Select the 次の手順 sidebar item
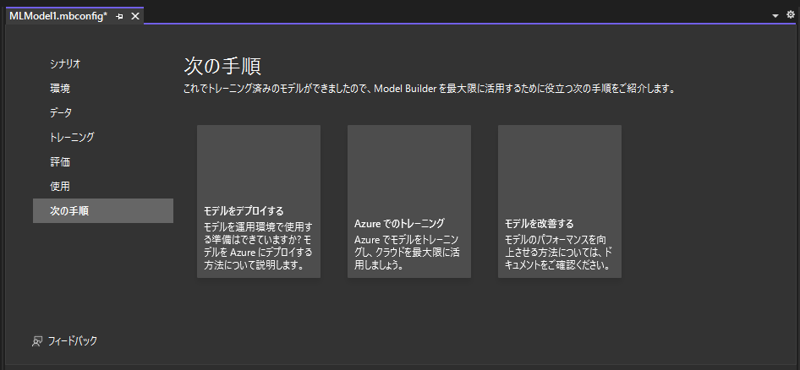 pyautogui.click(x=103, y=211)
